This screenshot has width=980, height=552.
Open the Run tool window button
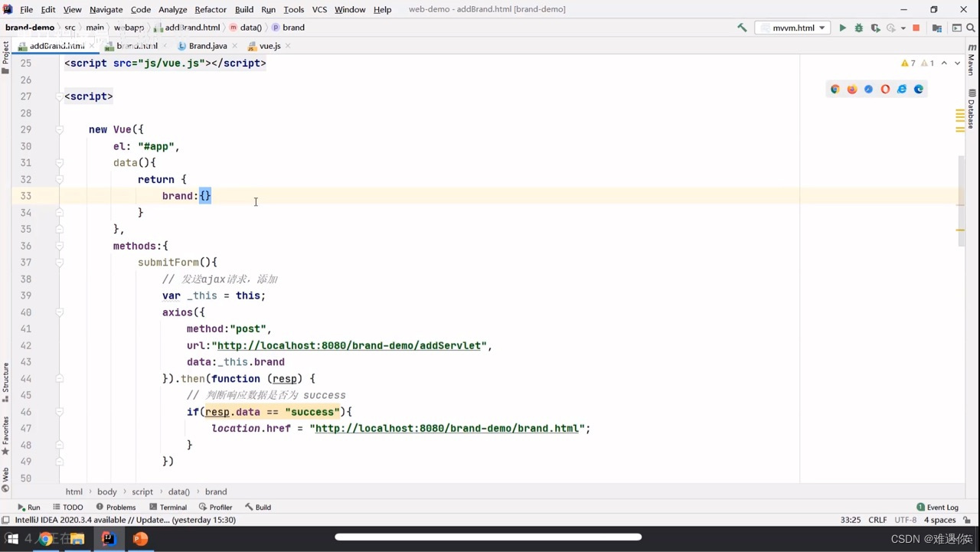point(29,507)
